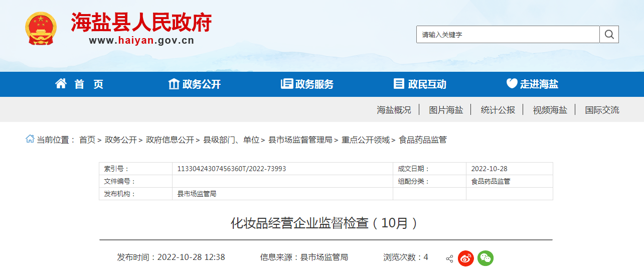Focus the keyword search input
The width and height of the screenshot is (644, 272).
508,34
